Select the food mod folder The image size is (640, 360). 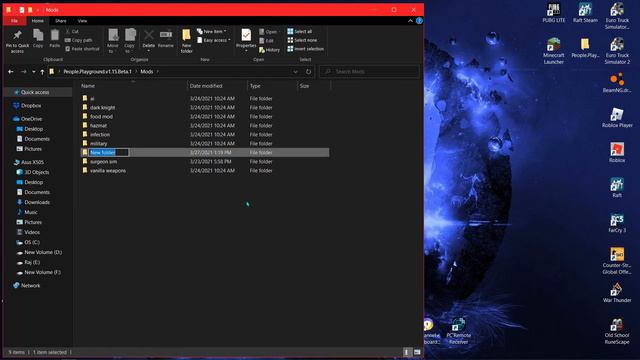click(101, 116)
